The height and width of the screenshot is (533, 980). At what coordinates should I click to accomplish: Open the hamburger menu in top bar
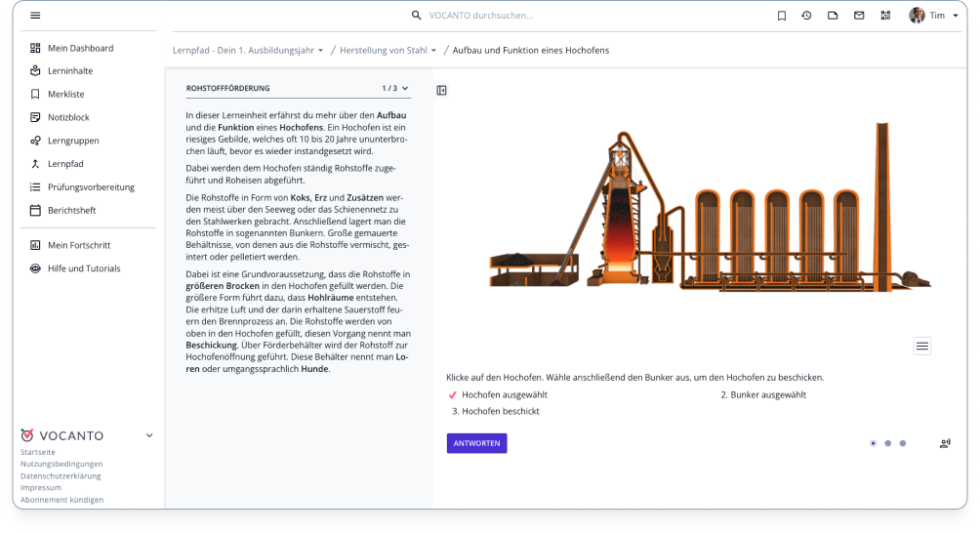35,16
